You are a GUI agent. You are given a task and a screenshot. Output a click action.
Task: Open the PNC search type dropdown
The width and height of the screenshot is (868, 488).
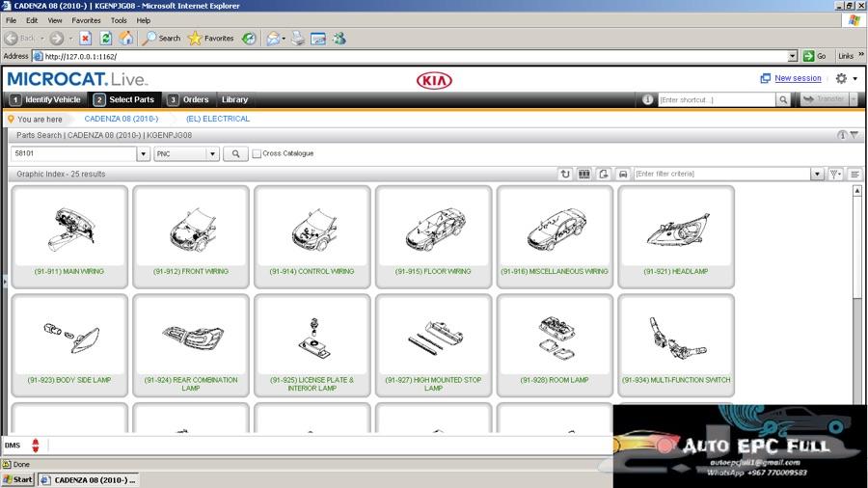[186, 153]
